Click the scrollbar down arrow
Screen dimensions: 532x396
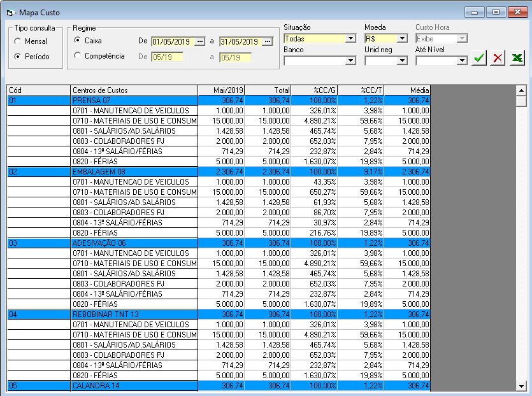coord(521,385)
